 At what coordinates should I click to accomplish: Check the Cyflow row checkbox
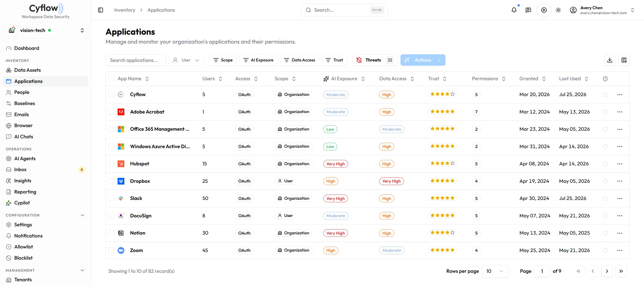coord(111,94)
